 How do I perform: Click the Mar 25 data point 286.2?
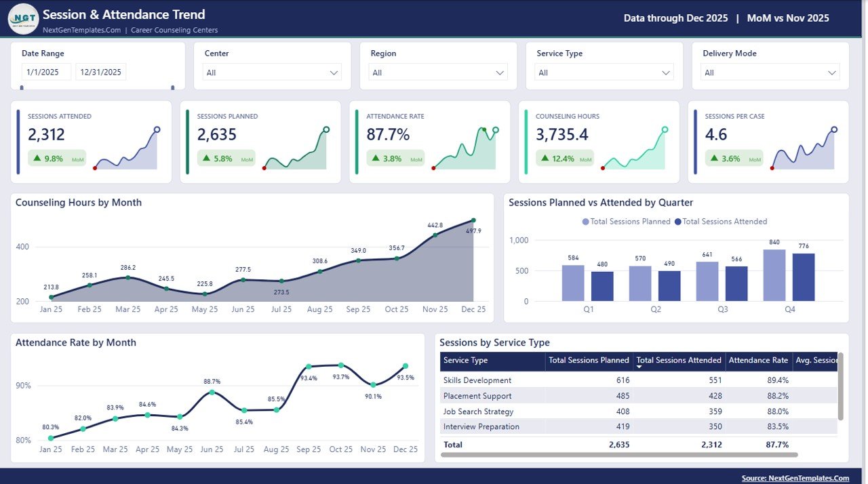(x=127, y=278)
